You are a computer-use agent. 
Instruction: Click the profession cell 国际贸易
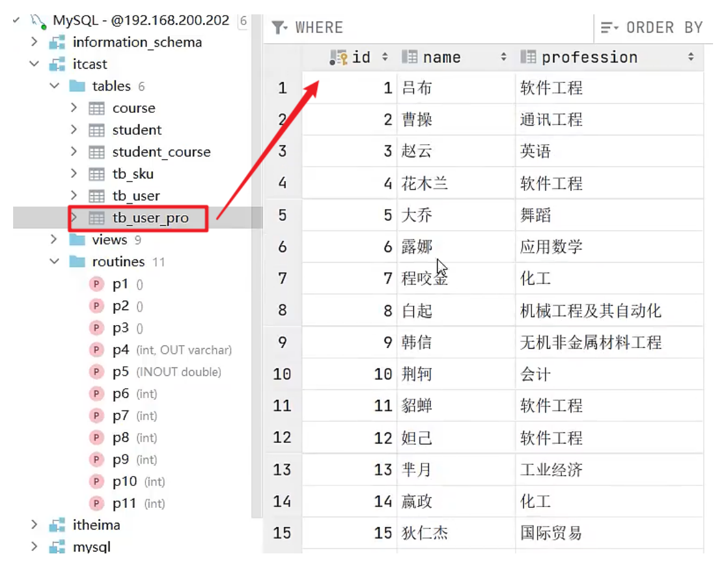[609, 533]
